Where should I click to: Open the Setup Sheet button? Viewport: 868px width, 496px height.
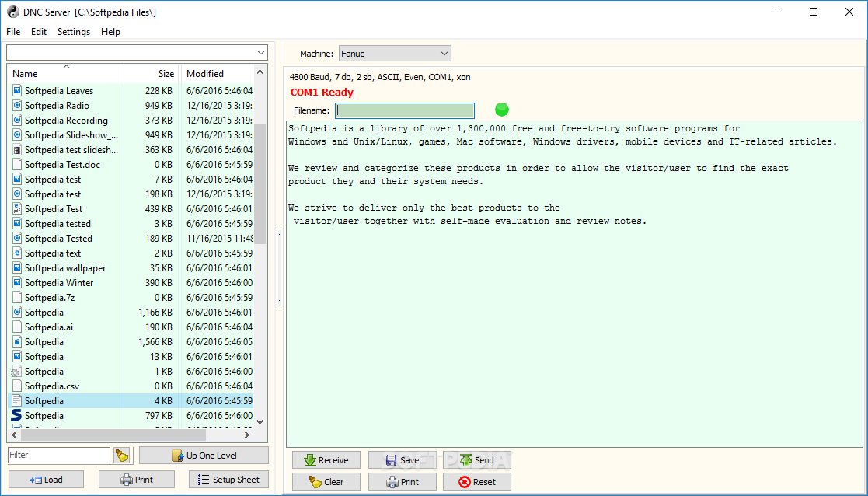pos(228,480)
